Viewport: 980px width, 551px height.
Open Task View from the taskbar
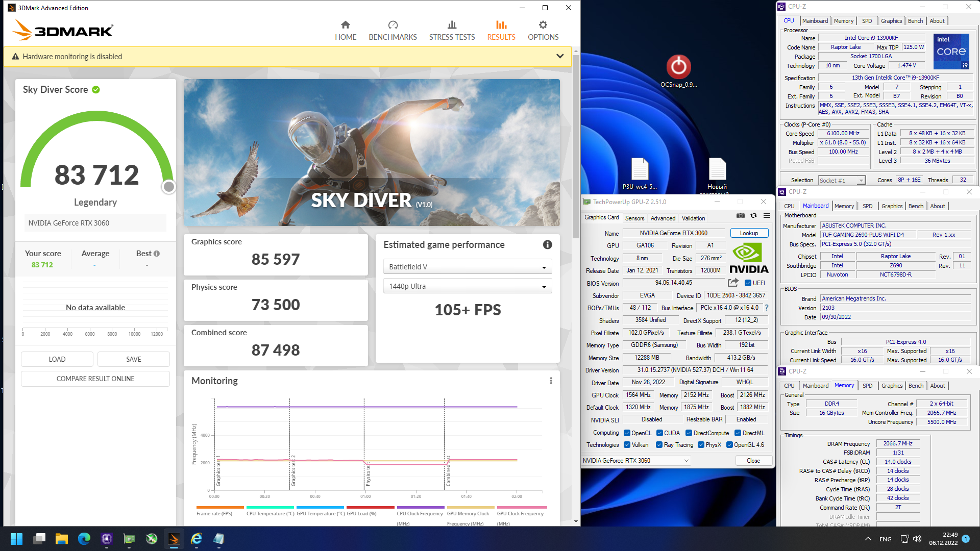pos(39,539)
